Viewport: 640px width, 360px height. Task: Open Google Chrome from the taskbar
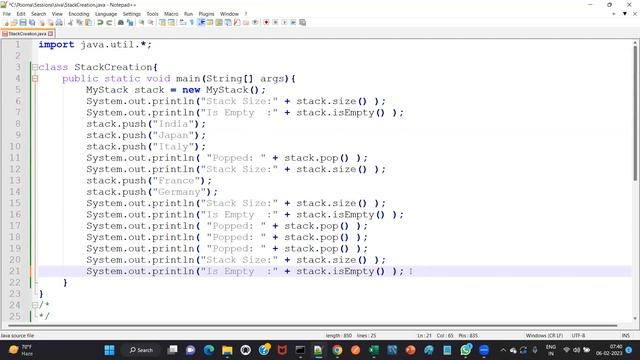pos(337,350)
